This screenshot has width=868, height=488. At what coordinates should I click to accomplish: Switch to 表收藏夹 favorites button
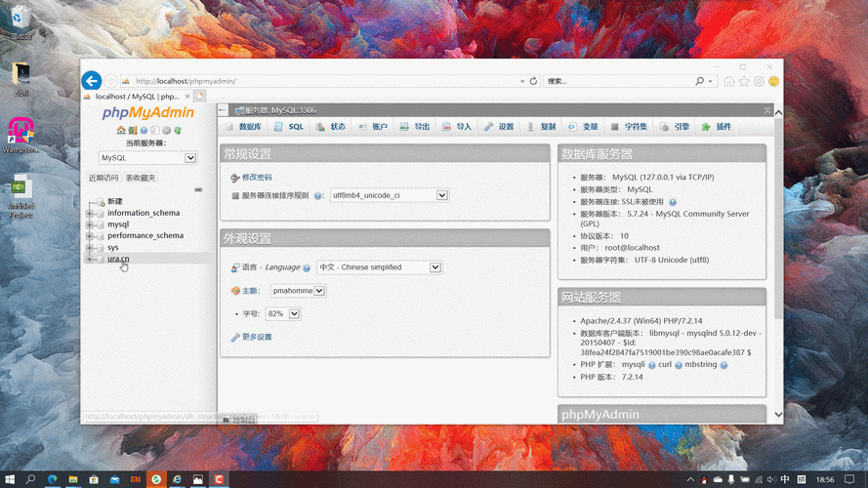click(141, 178)
